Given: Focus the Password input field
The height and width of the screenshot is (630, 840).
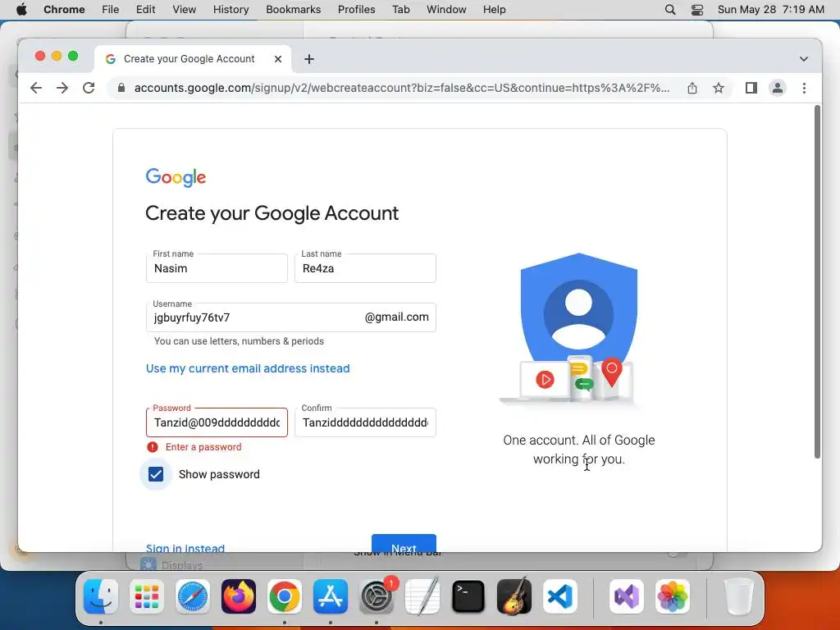Looking at the screenshot, I should point(217,422).
